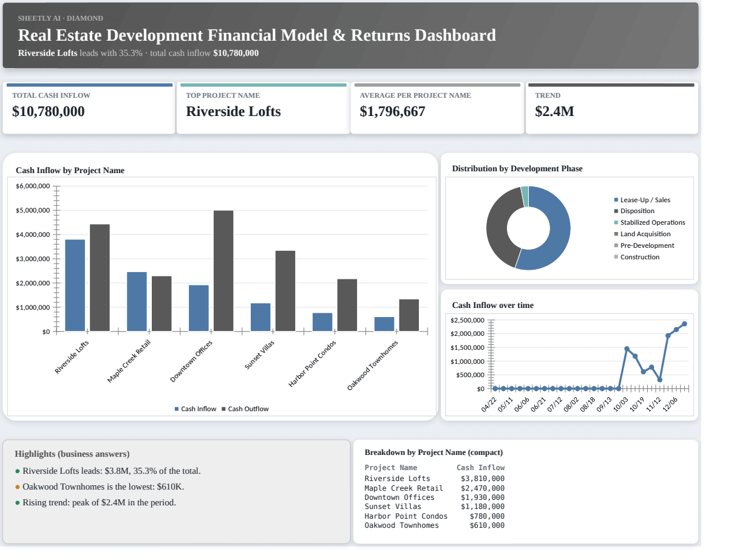Click the Top Project Name value Riverside Lofts
This screenshot has height=560, width=745.
tap(233, 112)
